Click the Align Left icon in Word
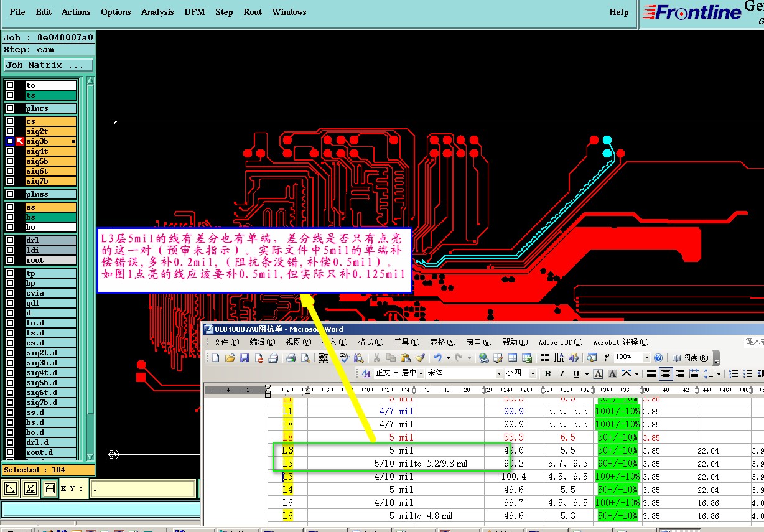 click(x=651, y=374)
